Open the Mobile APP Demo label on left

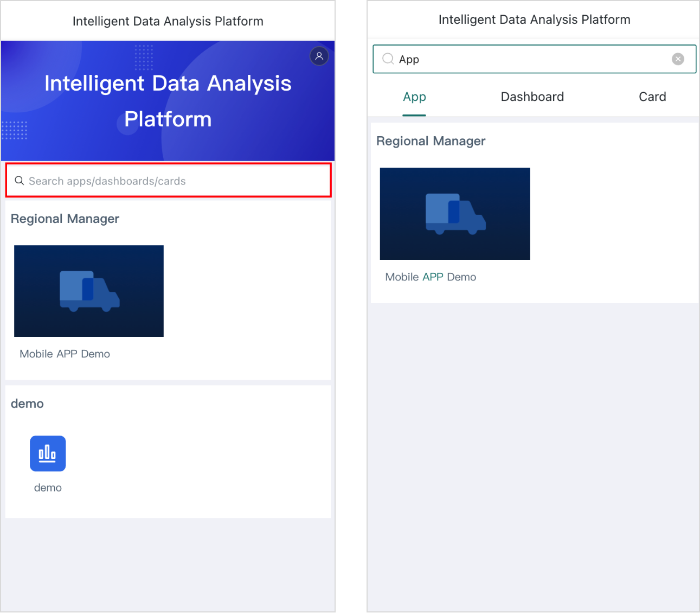point(65,354)
